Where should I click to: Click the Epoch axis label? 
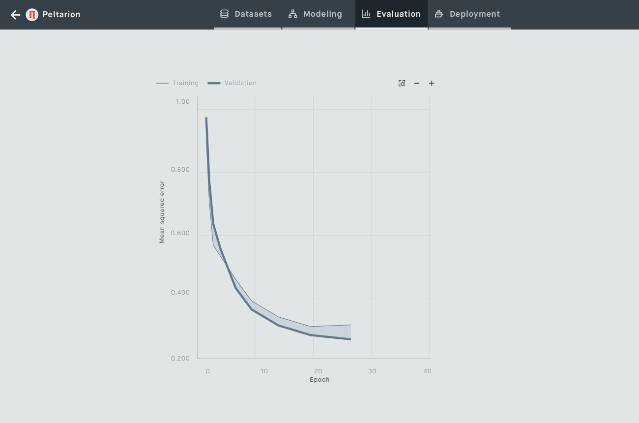[319, 380]
